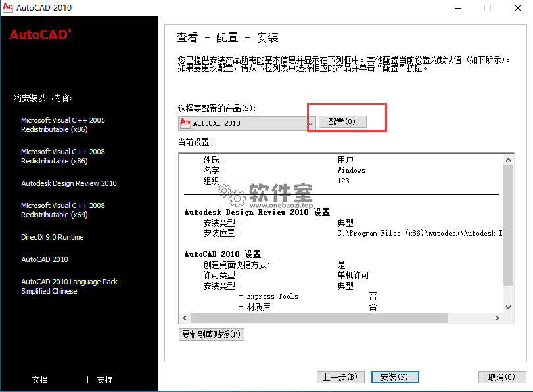Click Autodesk Design Review 2010 sidebar entry
Screen dimensions: 533x392
tap(68, 183)
